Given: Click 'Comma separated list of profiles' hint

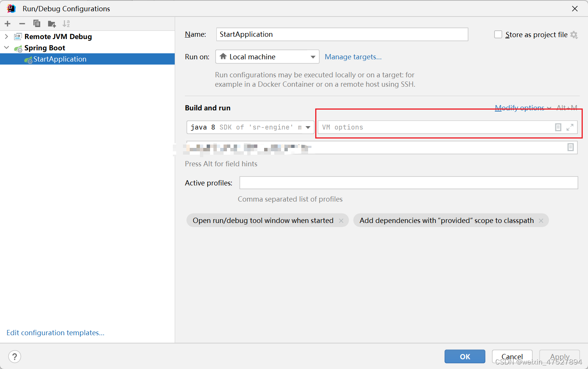Looking at the screenshot, I should (290, 199).
